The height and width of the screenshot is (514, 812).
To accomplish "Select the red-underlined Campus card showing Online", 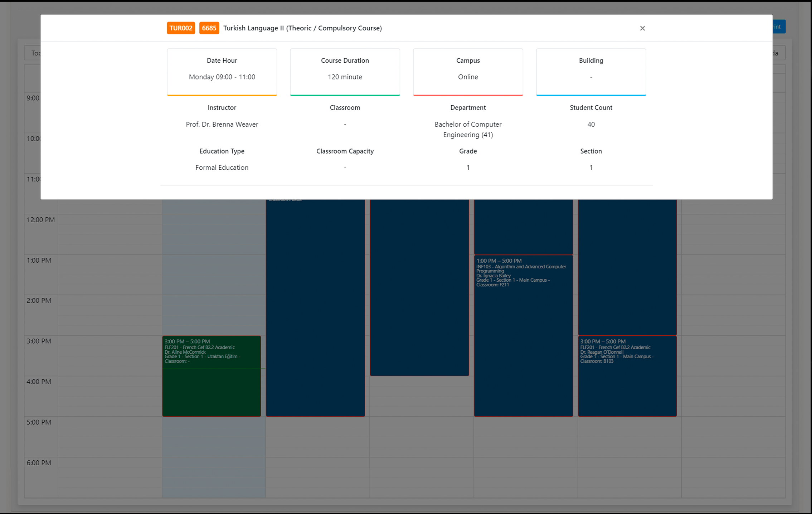I will [468, 72].
